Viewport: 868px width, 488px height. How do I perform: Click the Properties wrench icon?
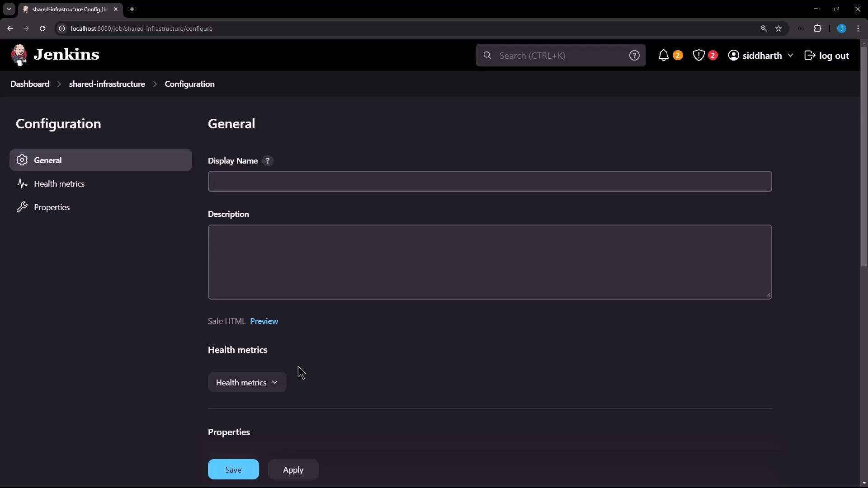[x=22, y=207]
